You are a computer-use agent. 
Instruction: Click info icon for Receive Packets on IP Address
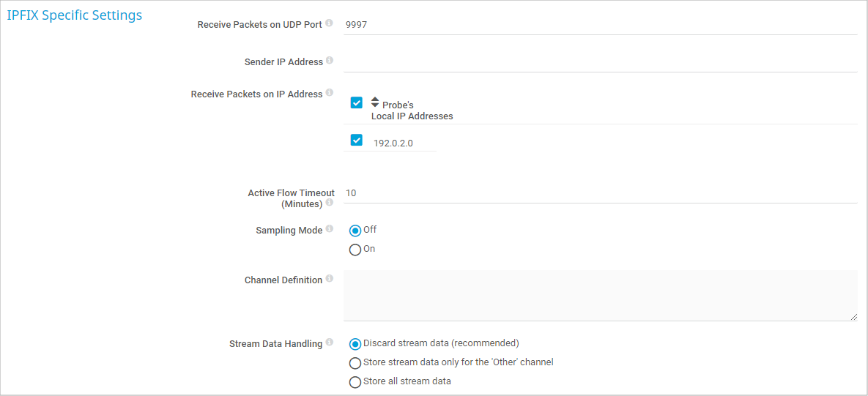coord(330,93)
